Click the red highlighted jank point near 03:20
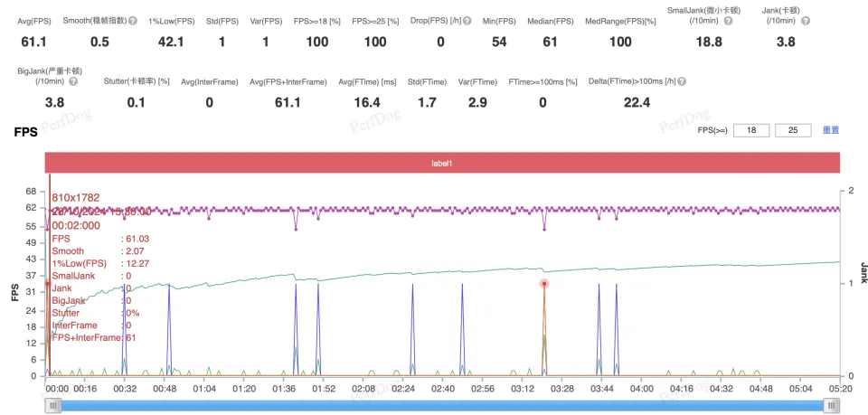Viewport: 868px width, 415px height. [x=544, y=283]
